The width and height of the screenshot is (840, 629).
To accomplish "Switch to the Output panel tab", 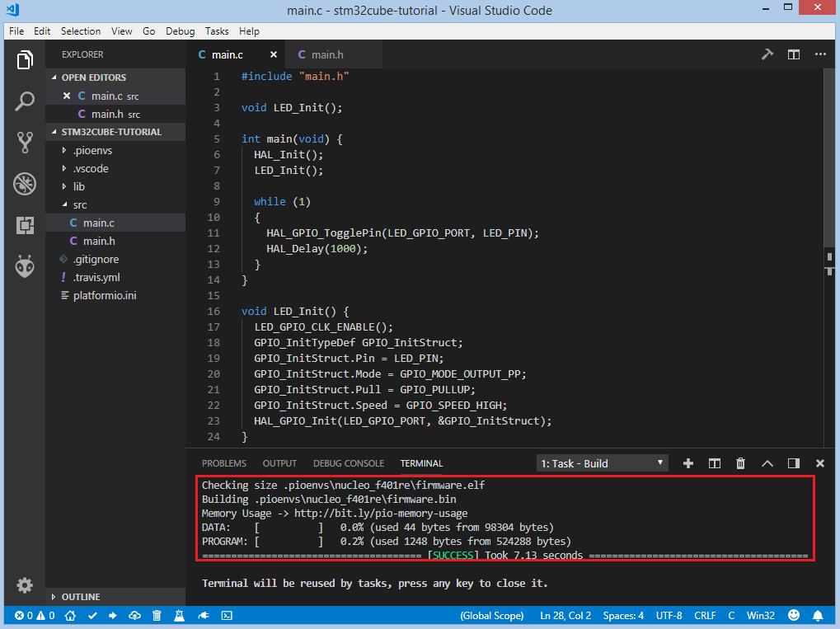I will (279, 463).
